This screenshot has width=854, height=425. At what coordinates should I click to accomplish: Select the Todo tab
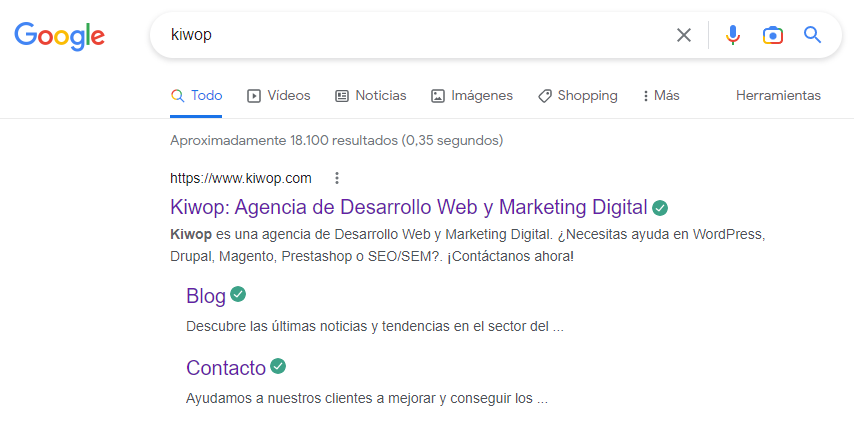(x=196, y=96)
